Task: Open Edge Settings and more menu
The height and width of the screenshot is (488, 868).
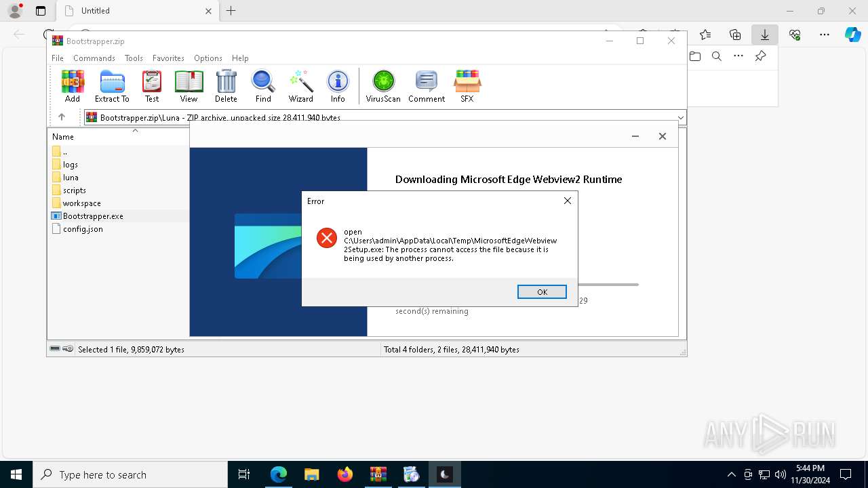Action: [825, 35]
